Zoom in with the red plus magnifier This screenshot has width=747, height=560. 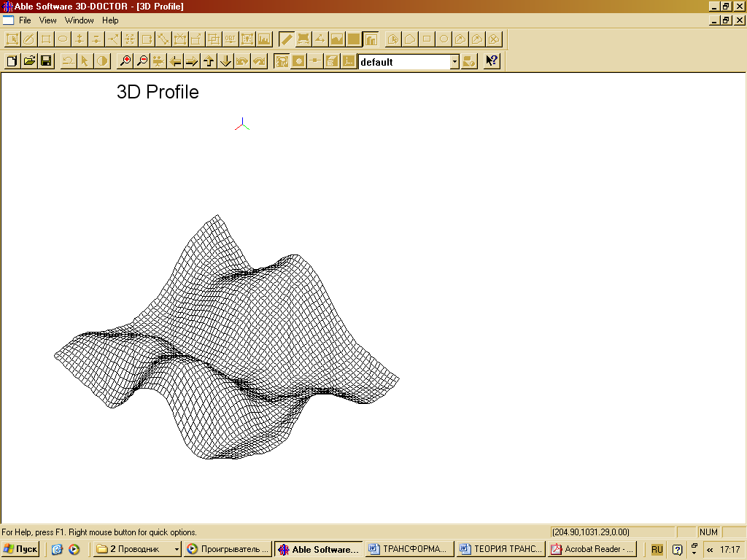125,61
